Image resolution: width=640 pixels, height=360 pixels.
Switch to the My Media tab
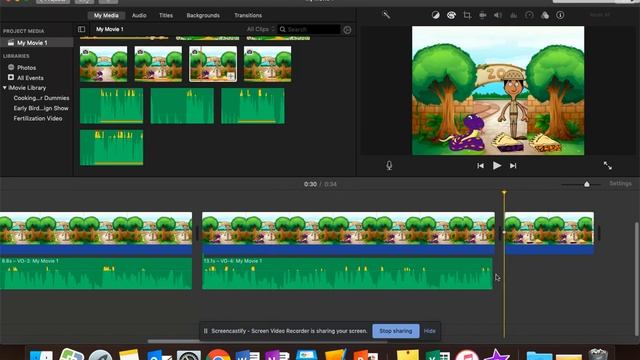[106, 15]
